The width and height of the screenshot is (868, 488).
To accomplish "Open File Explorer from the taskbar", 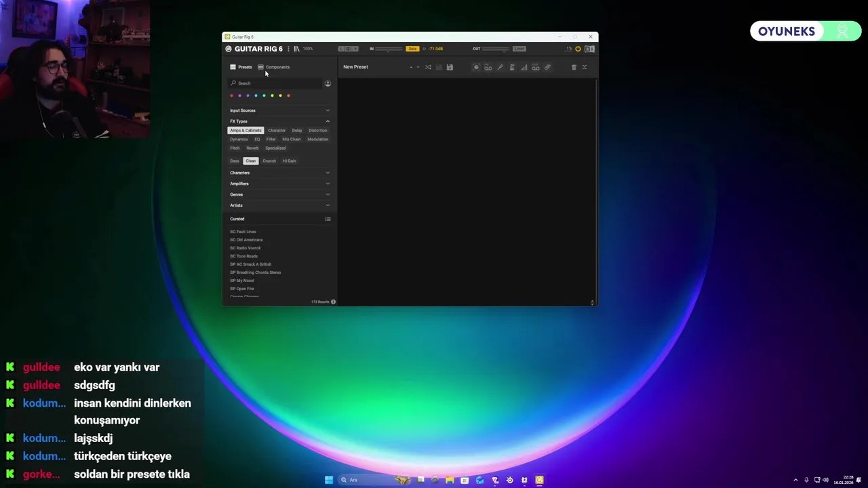I will (x=450, y=480).
